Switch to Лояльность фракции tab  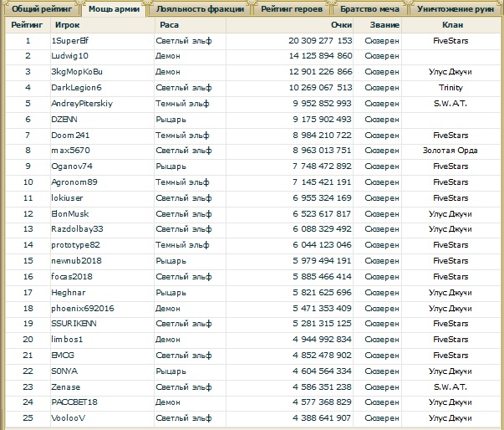click(x=201, y=9)
